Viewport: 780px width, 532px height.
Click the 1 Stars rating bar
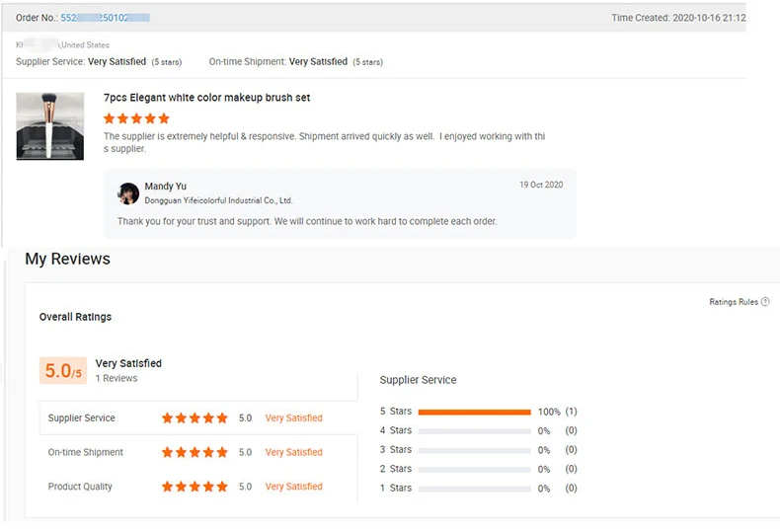point(474,489)
